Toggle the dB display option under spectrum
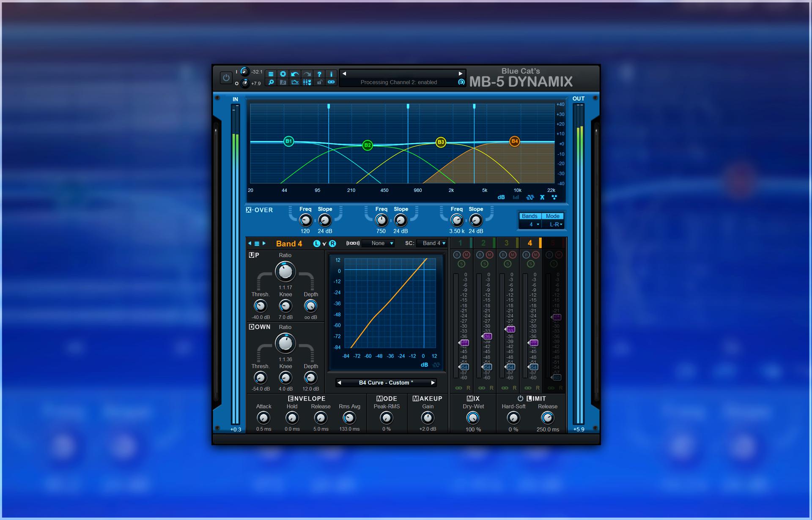Image resolution: width=812 pixels, height=520 pixels. click(x=501, y=197)
